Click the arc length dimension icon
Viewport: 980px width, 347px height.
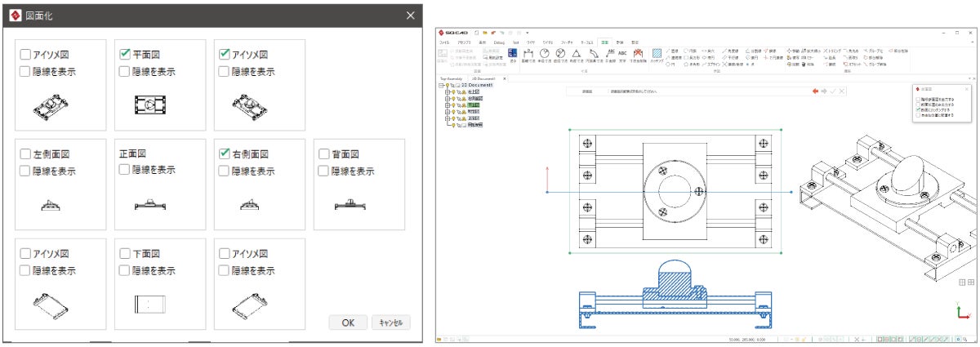[x=594, y=53]
